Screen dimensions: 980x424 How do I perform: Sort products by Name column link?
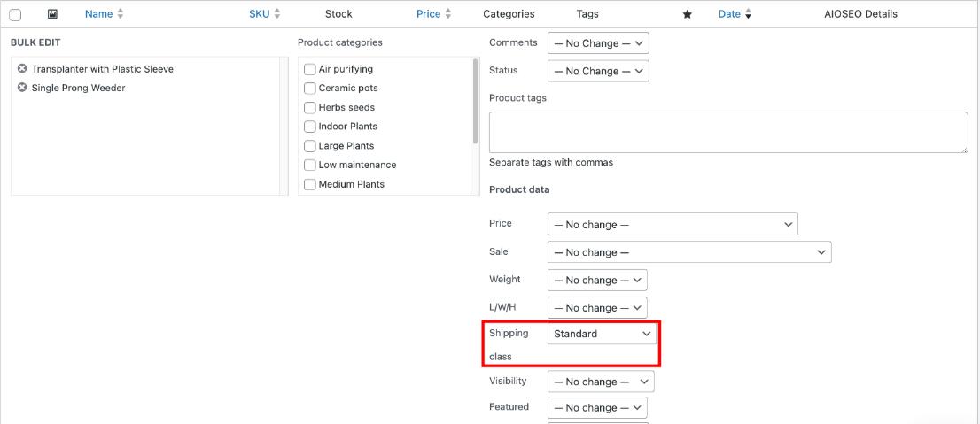(x=98, y=14)
